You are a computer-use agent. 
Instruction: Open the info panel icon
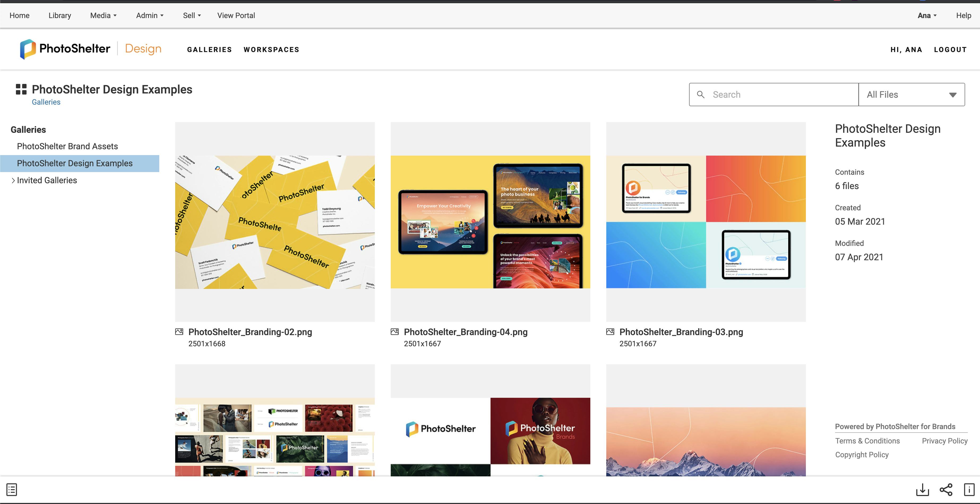(x=969, y=490)
